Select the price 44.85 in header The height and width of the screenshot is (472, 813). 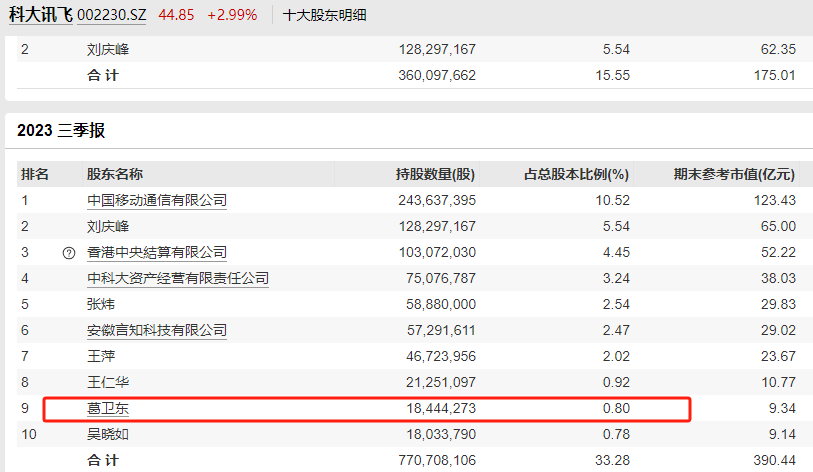click(x=176, y=15)
